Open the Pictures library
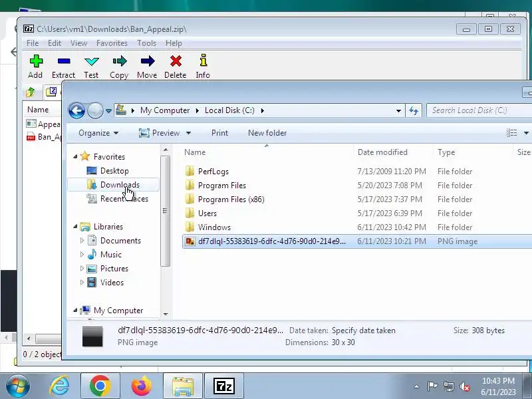 click(x=114, y=269)
